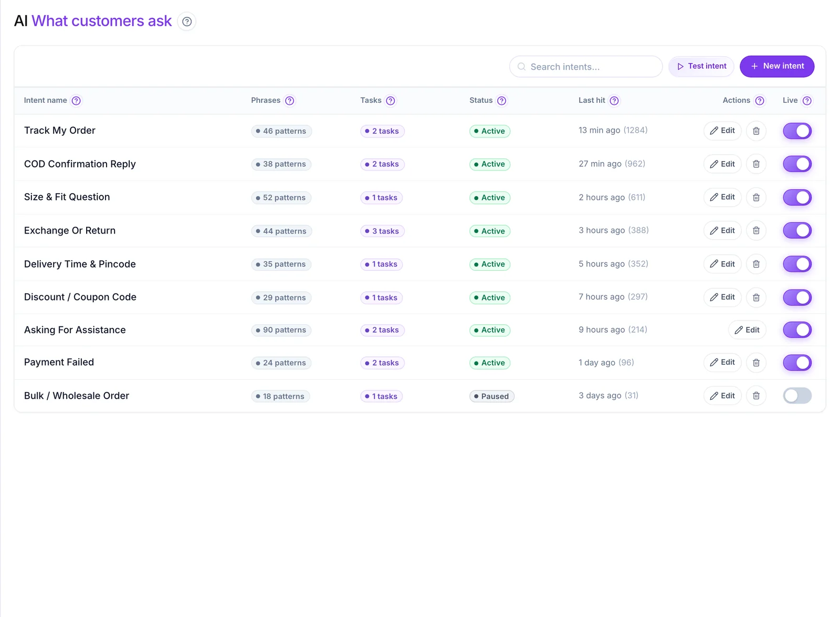840x617 pixels.
Task: Open the Phrases column help icon
Action: pos(290,101)
